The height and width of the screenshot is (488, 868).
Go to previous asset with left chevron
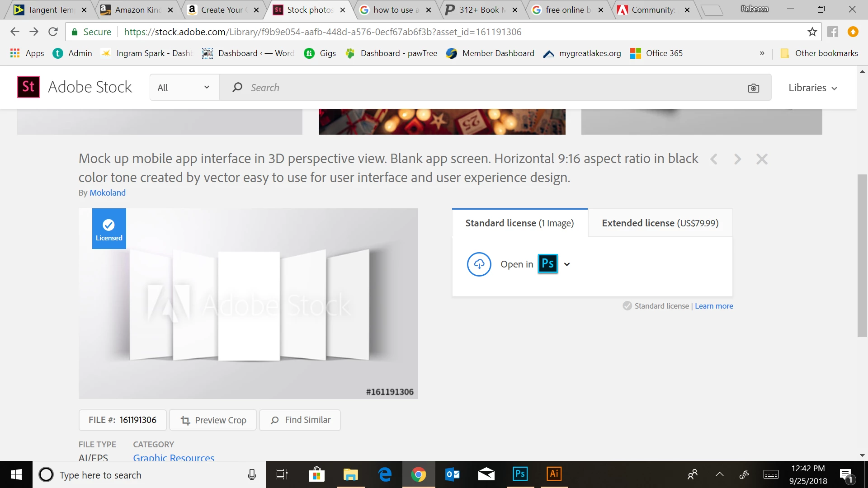tap(714, 159)
